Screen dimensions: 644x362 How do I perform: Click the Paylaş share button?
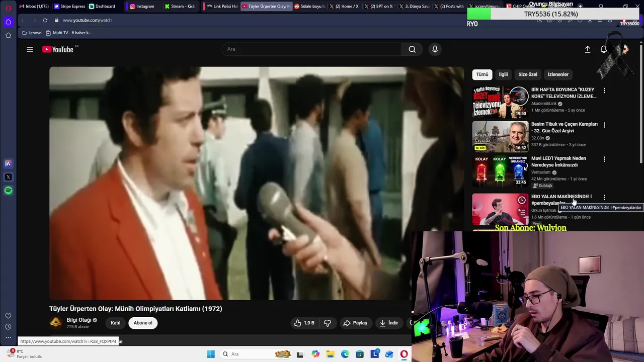355,323
